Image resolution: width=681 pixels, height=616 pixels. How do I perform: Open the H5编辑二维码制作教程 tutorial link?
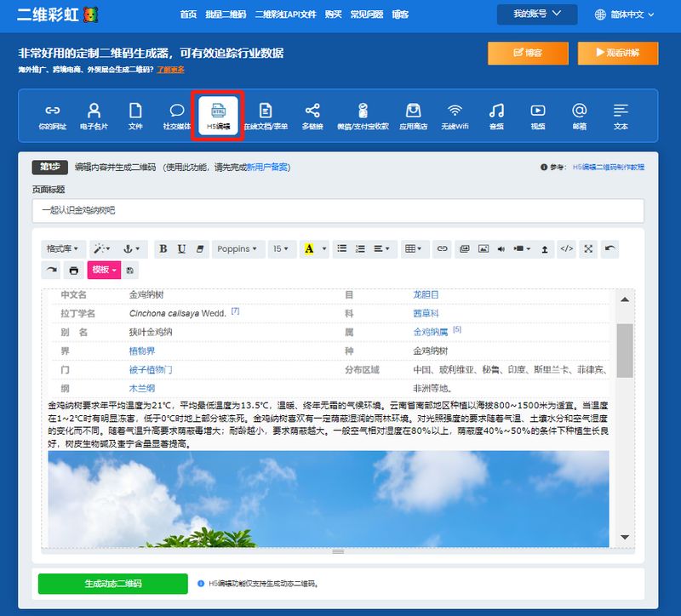tap(608, 167)
